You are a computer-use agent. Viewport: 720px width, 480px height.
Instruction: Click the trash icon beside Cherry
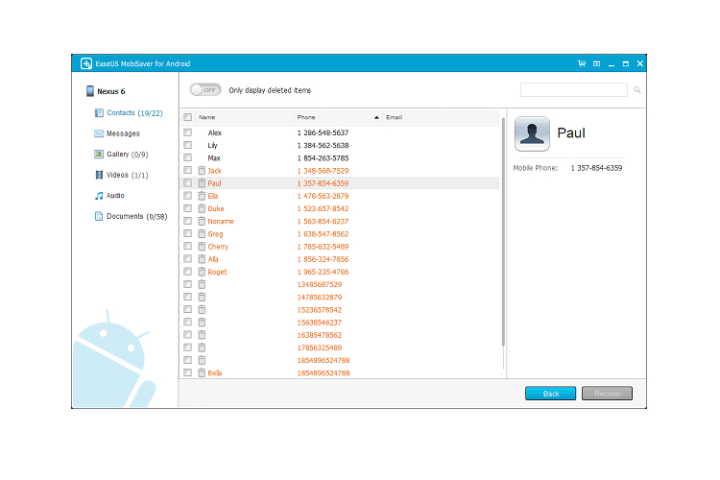[202, 246]
